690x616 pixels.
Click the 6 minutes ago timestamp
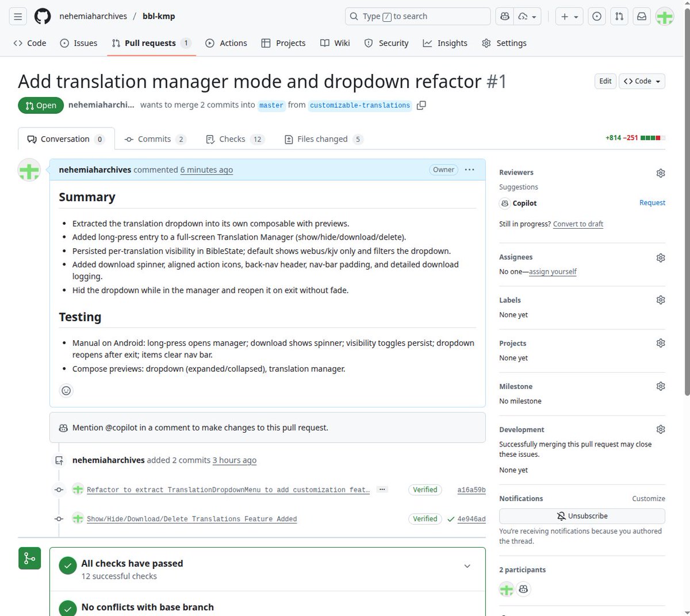206,170
